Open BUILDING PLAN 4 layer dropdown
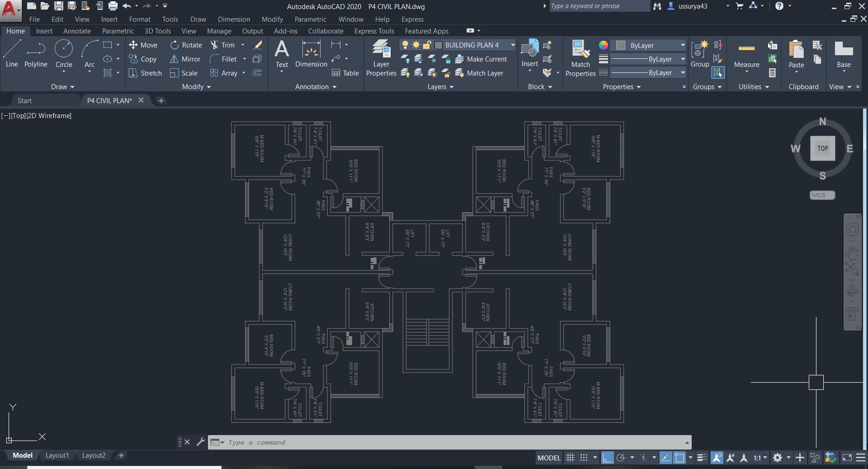This screenshot has height=469, width=868. tap(513, 45)
